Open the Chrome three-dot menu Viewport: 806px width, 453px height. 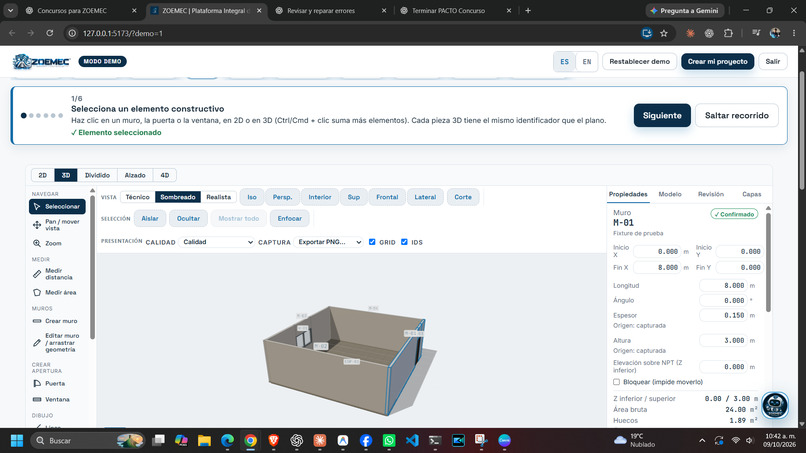(x=794, y=33)
